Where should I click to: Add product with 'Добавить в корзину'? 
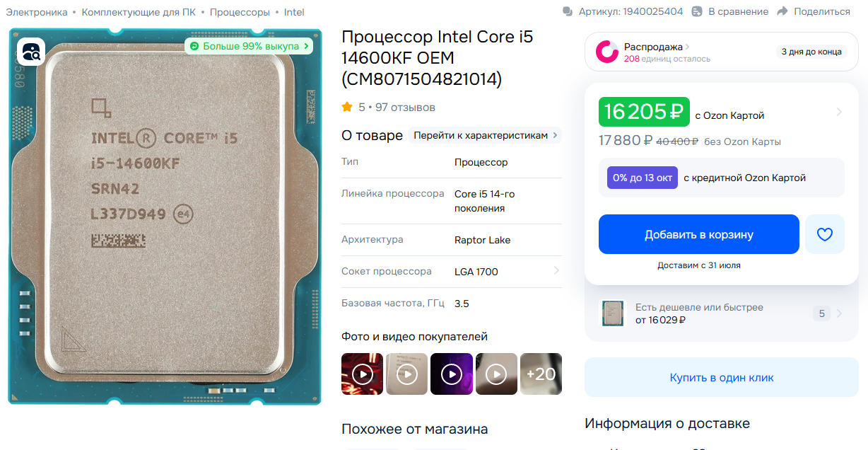point(699,234)
